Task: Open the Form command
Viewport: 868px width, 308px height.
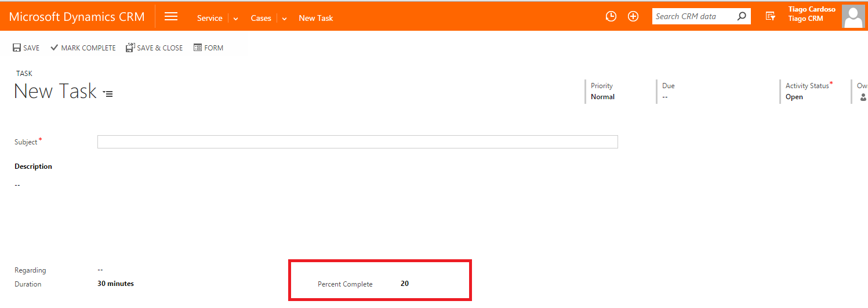Action: [x=208, y=48]
